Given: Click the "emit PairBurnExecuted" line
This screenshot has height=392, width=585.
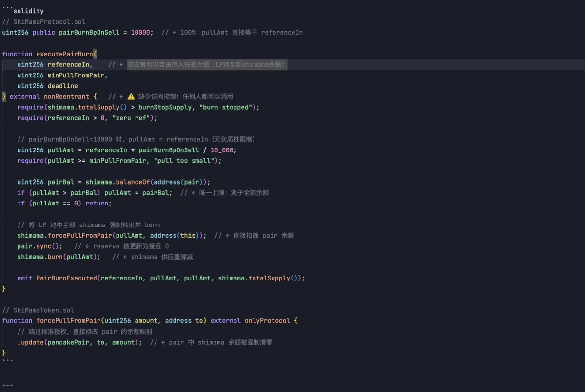Looking at the screenshot, I should [161, 279].
